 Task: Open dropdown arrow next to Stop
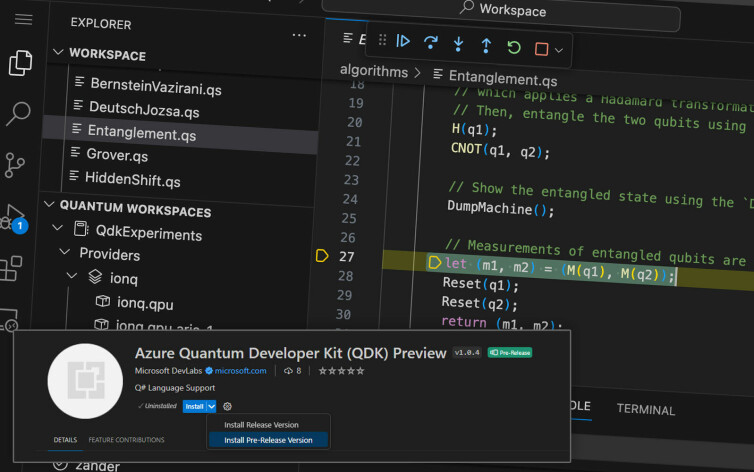tap(559, 50)
